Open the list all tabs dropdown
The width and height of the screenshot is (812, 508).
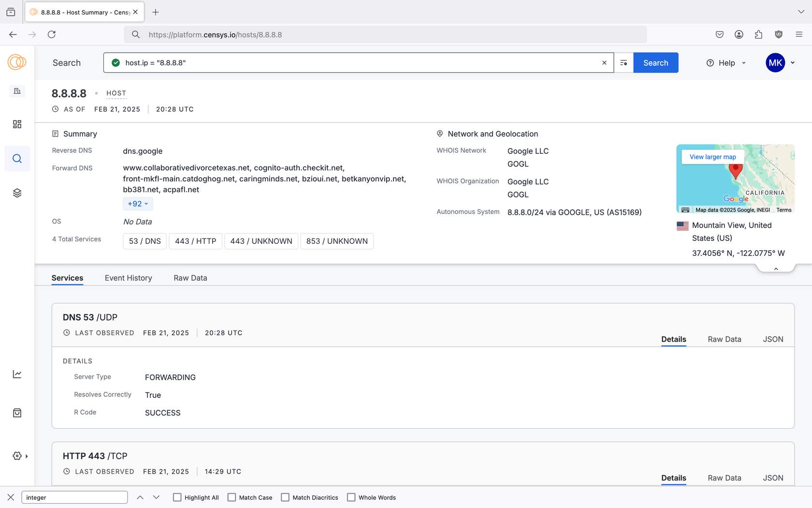pos(801,12)
